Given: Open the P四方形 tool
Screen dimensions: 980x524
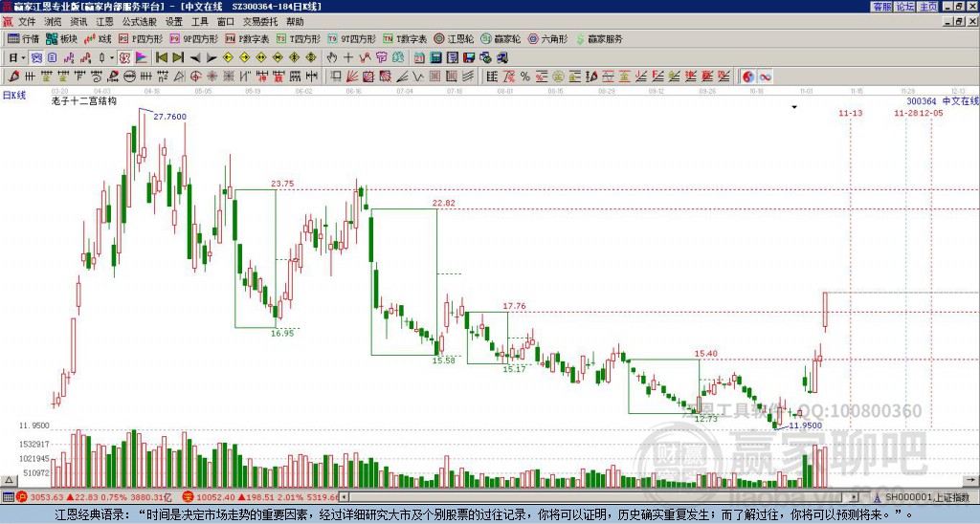Looking at the screenshot, I should coord(142,38).
